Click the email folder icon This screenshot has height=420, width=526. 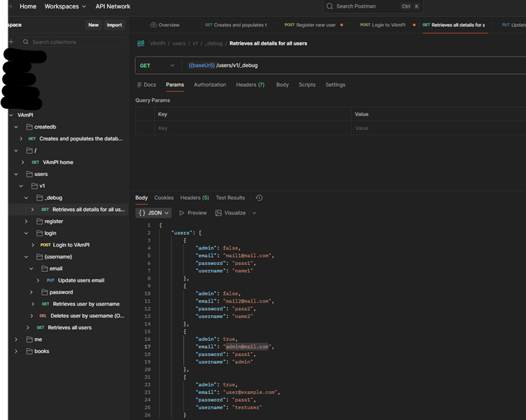click(x=45, y=268)
